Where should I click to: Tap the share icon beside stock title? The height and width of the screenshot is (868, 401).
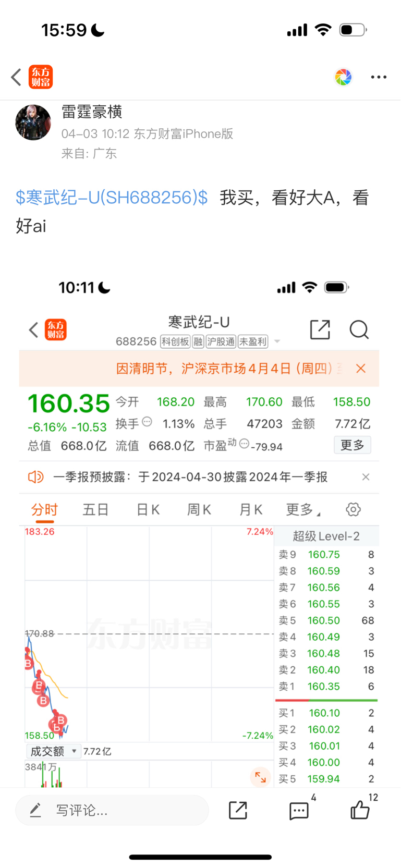(x=320, y=329)
